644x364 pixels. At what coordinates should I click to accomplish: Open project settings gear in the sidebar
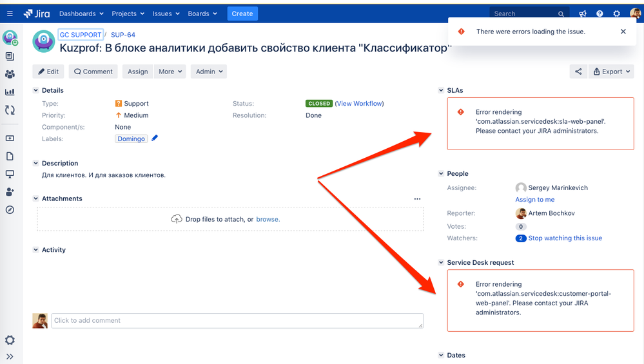[x=10, y=340]
